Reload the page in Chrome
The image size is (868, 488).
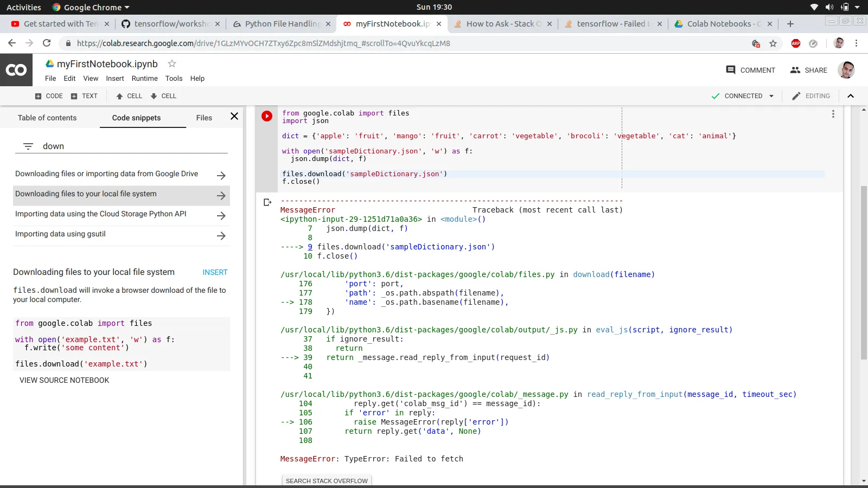47,43
